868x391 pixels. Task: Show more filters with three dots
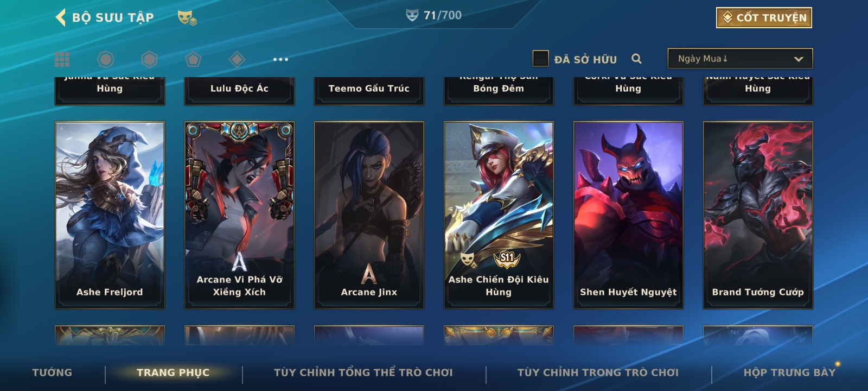coord(280,59)
